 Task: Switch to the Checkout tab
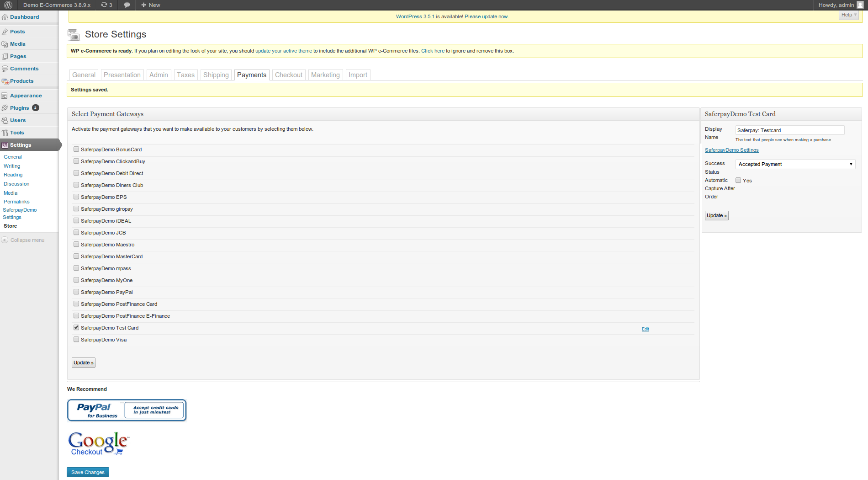point(288,75)
